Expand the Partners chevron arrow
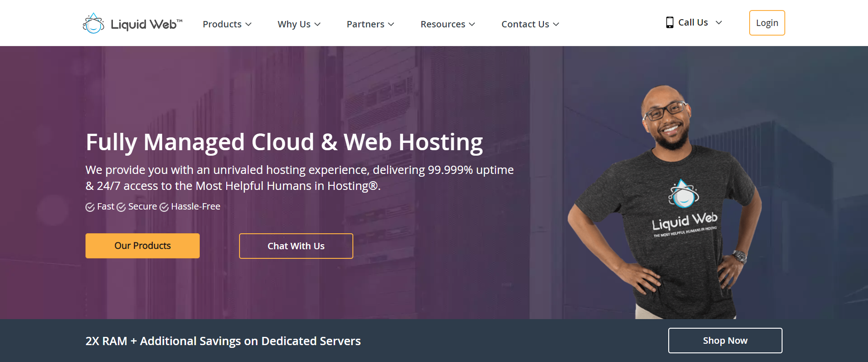This screenshot has height=362, width=868. point(391,24)
